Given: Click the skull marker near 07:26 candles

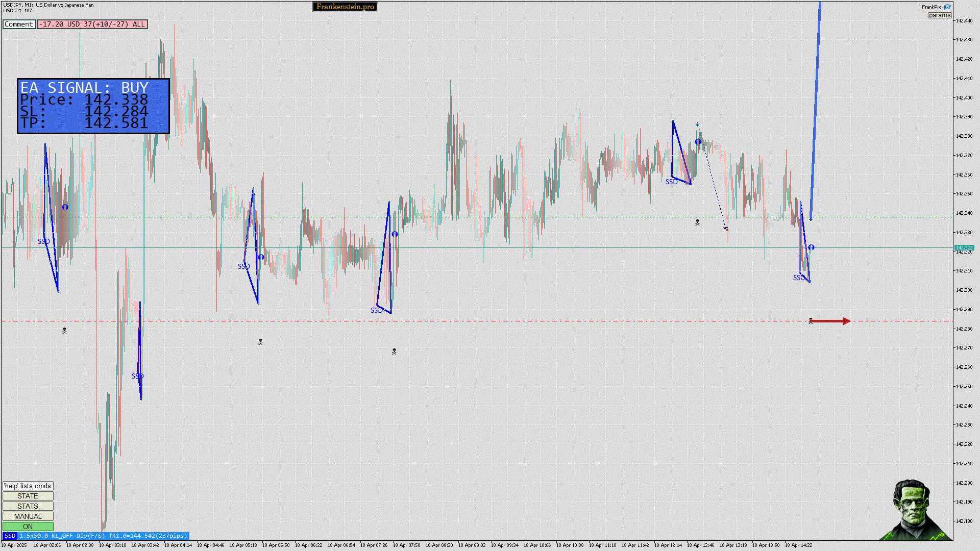Looking at the screenshot, I should coord(394,352).
